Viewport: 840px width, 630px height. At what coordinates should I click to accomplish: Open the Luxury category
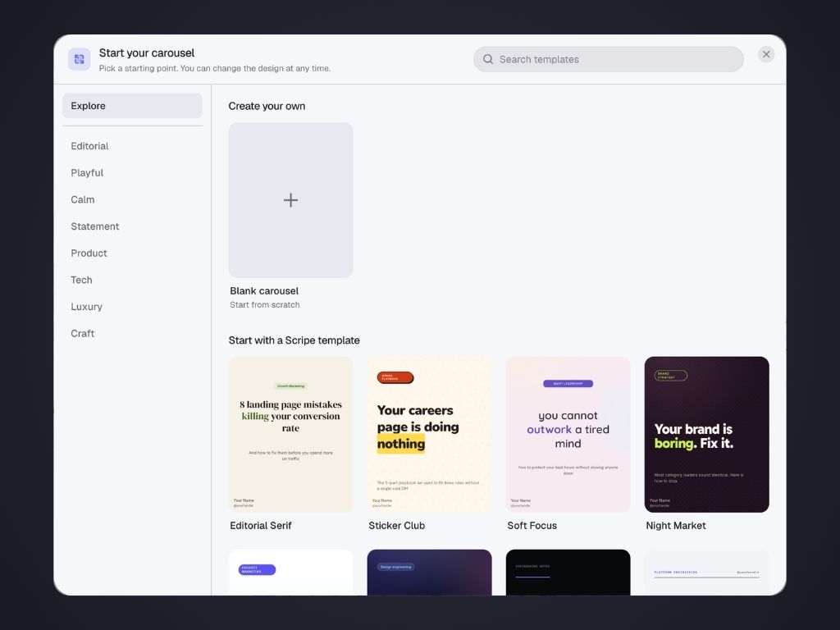click(x=132, y=307)
